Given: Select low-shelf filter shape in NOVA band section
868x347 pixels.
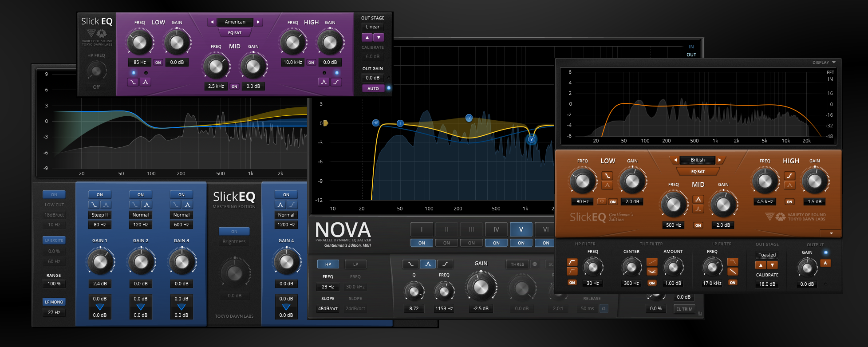Looking at the screenshot, I should (410, 264).
